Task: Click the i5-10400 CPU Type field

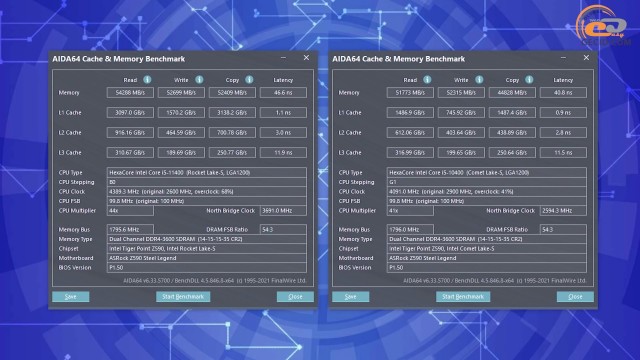Action: click(487, 172)
